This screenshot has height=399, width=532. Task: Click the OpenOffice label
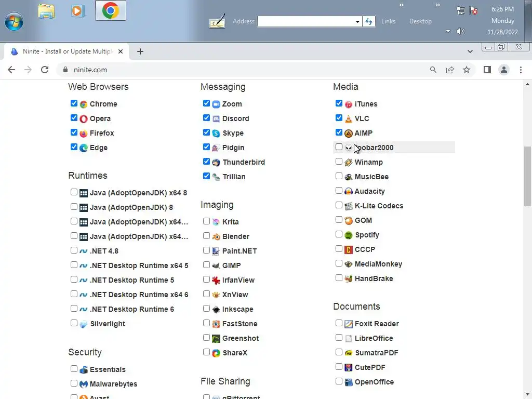374,382
